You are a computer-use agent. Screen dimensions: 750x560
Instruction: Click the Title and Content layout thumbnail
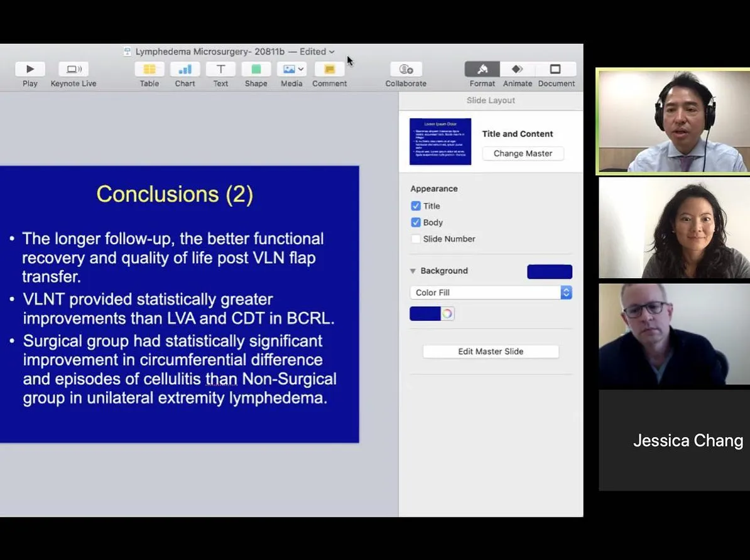pyautogui.click(x=440, y=142)
